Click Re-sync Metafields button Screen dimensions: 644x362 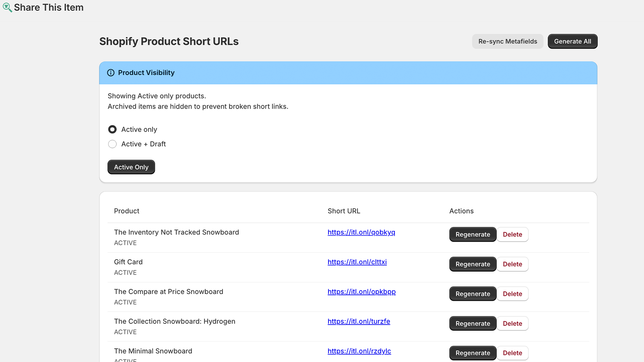pyautogui.click(x=508, y=41)
